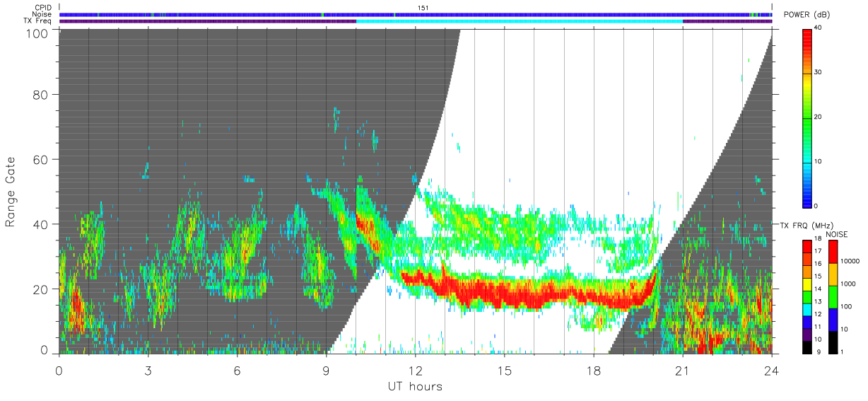Image resolution: width=868 pixels, height=401 pixels.
Task: Click the 15 UT hours tick label
Action: coord(505,371)
